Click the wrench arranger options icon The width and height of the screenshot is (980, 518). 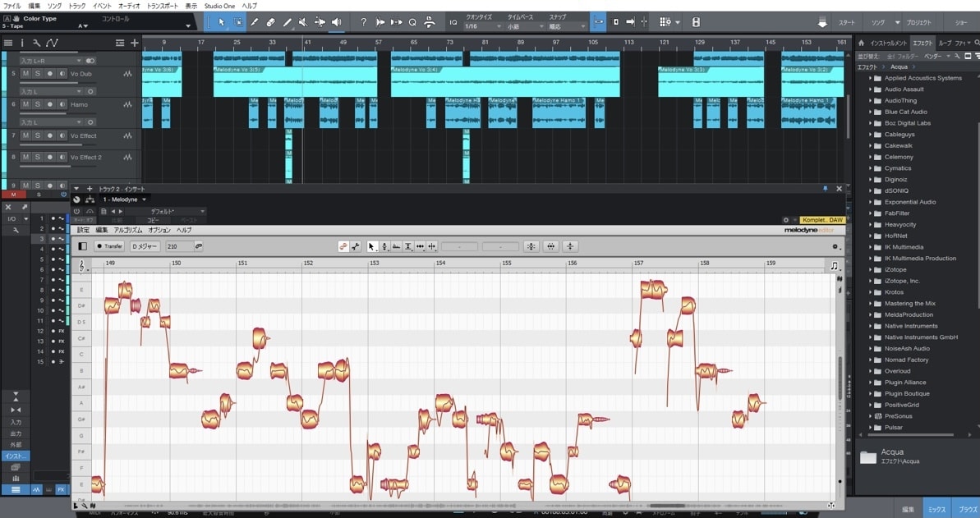[x=37, y=44]
